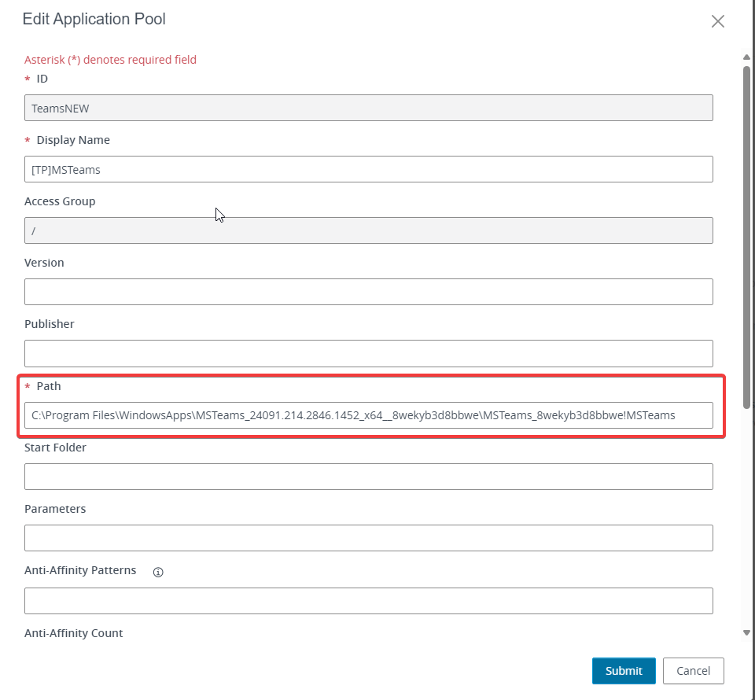Click the Anti-Affinity Patterns info icon
Image resolution: width=755 pixels, height=700 pixels.
click(158, 572)
